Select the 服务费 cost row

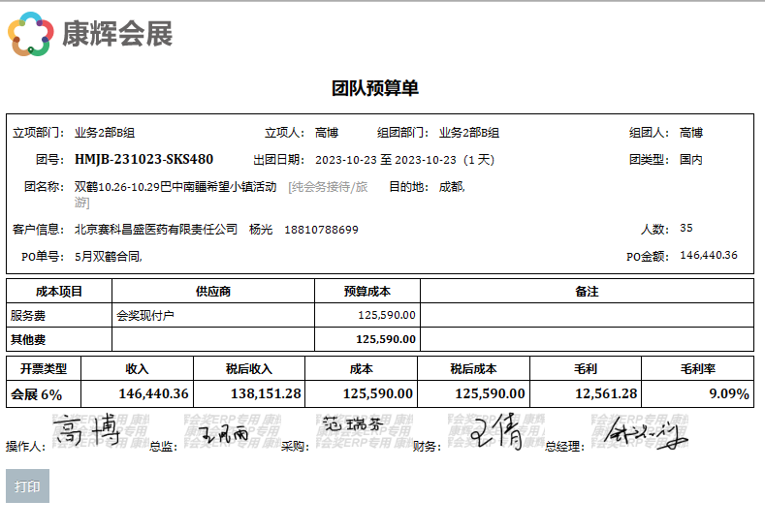pos(28,315)
